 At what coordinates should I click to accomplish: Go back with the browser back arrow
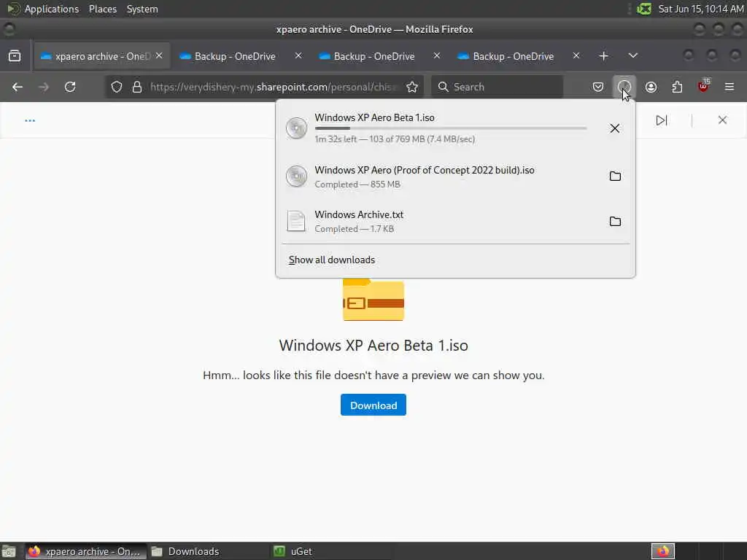coord(18,87)
